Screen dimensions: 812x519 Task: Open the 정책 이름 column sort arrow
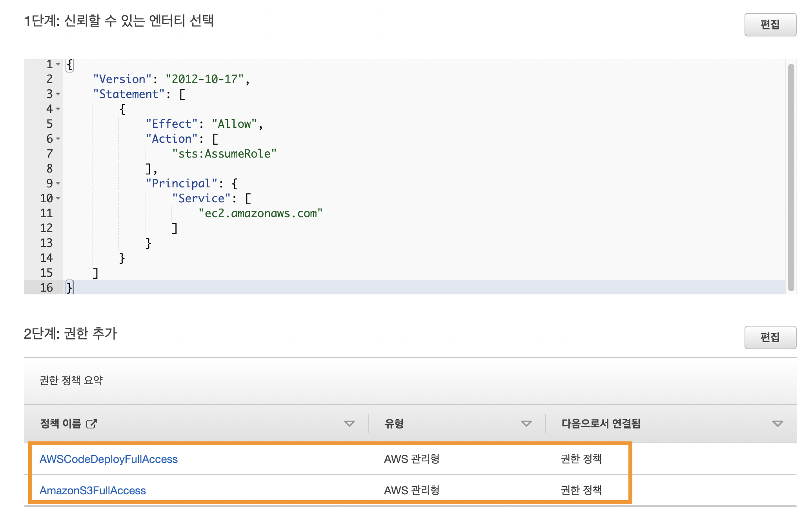coord(349,424)
